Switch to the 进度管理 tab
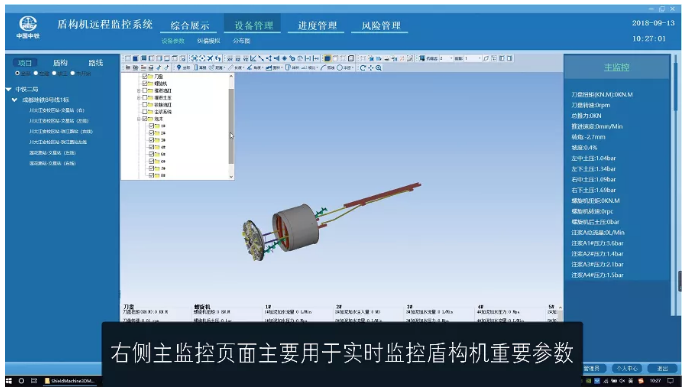This screenshot has height=391, width=693. [x=317, y=26]
